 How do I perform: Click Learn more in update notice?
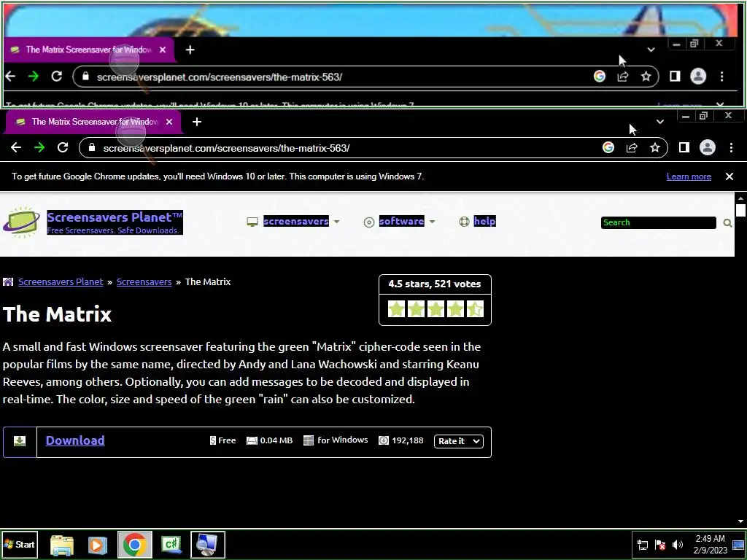(x=689, y=176)
